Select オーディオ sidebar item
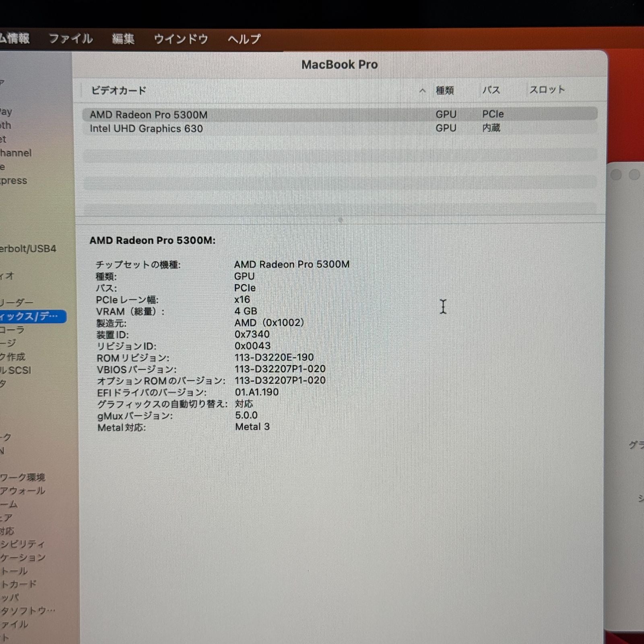644x644 pixels. [x=7, y=276]
